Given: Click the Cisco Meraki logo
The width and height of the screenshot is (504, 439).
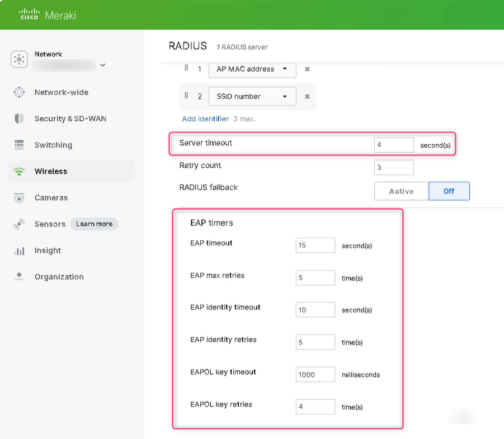Looking at the screenshot, I should 48,15.
